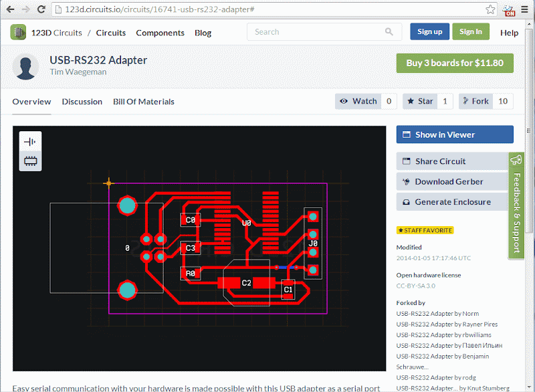Click the Feedback & Support side tab
The image size is (535, 392).
516,206
